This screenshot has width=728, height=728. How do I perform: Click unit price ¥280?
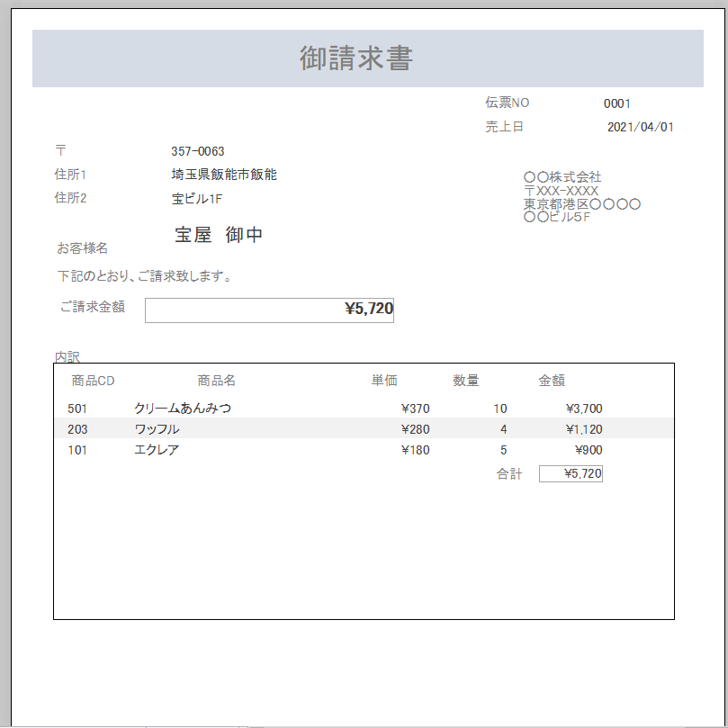(x=416, y=429)
